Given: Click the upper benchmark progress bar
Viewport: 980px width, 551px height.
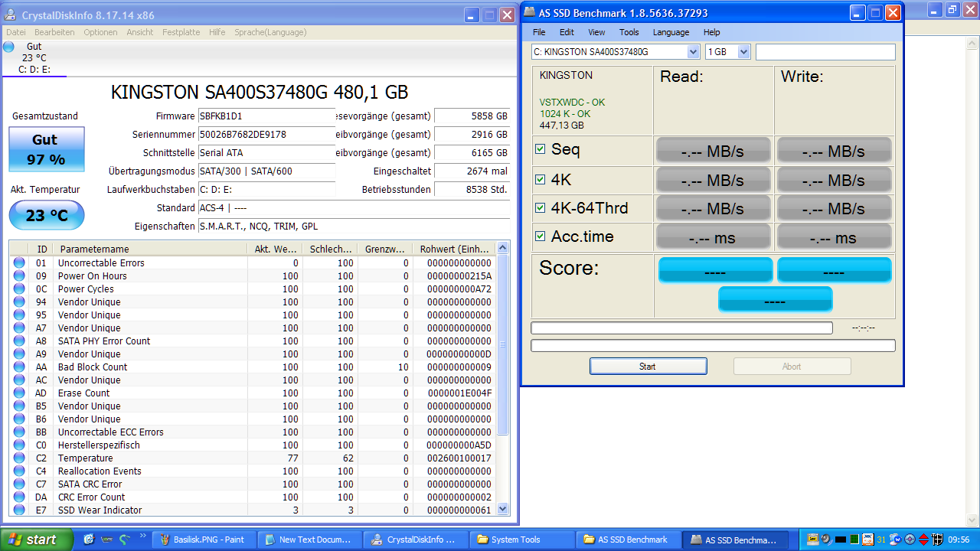Looking at the screenshot, I should pos(681,328).
